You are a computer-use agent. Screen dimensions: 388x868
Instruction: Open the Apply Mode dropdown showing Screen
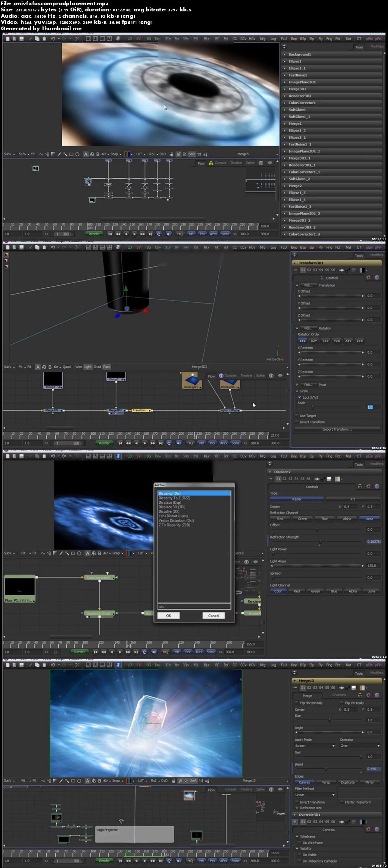pyautogui.click(x=315, y=746)
